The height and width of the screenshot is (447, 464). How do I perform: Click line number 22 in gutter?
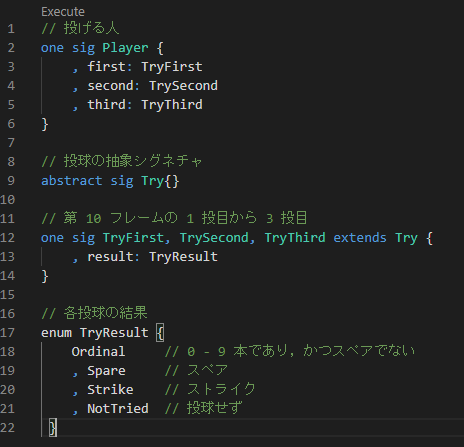point(8,428)
